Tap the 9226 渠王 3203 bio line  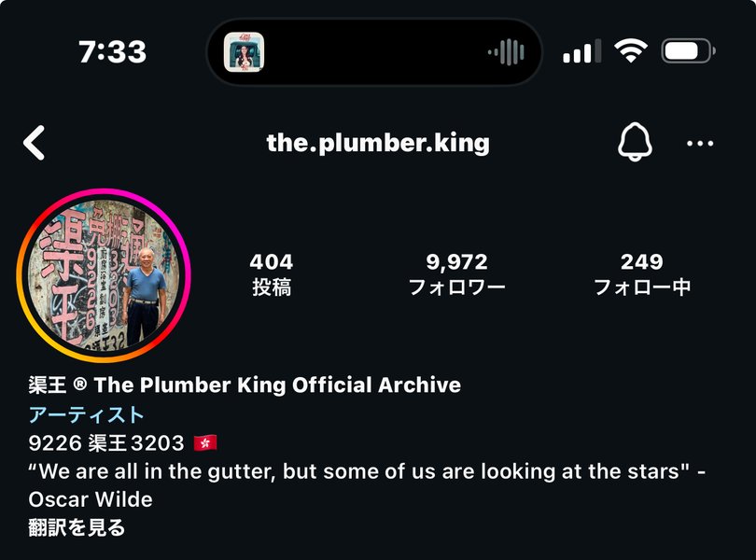pos(106,442)
